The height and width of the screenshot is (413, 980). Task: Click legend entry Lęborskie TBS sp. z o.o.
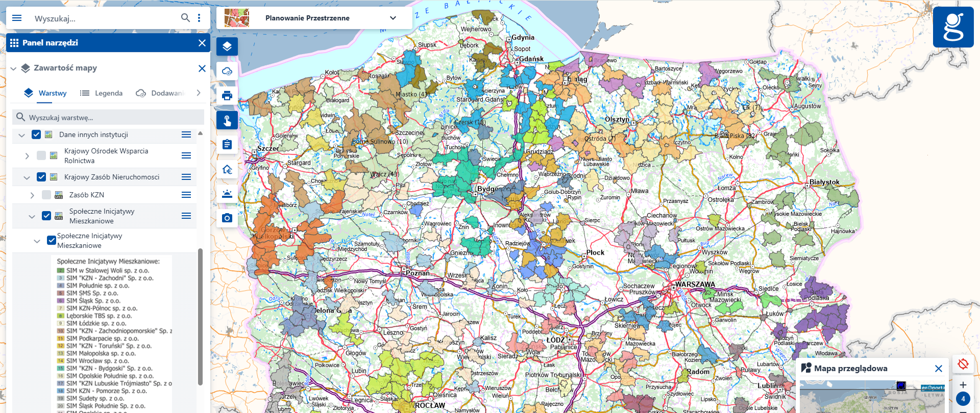point(99,316)
